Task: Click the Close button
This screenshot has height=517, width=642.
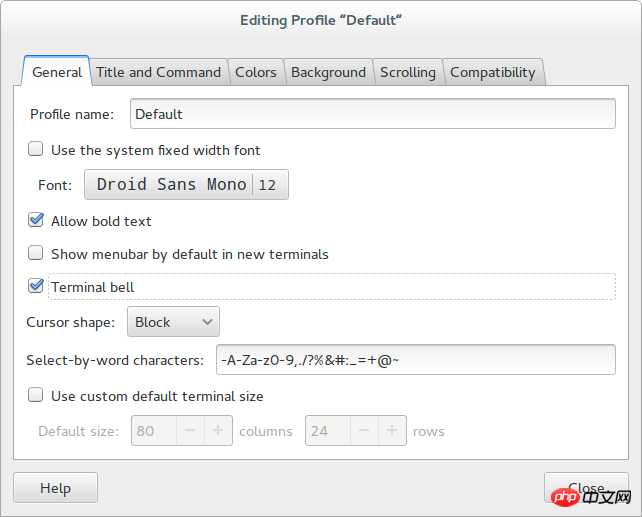Action: (x=586, y=488)
